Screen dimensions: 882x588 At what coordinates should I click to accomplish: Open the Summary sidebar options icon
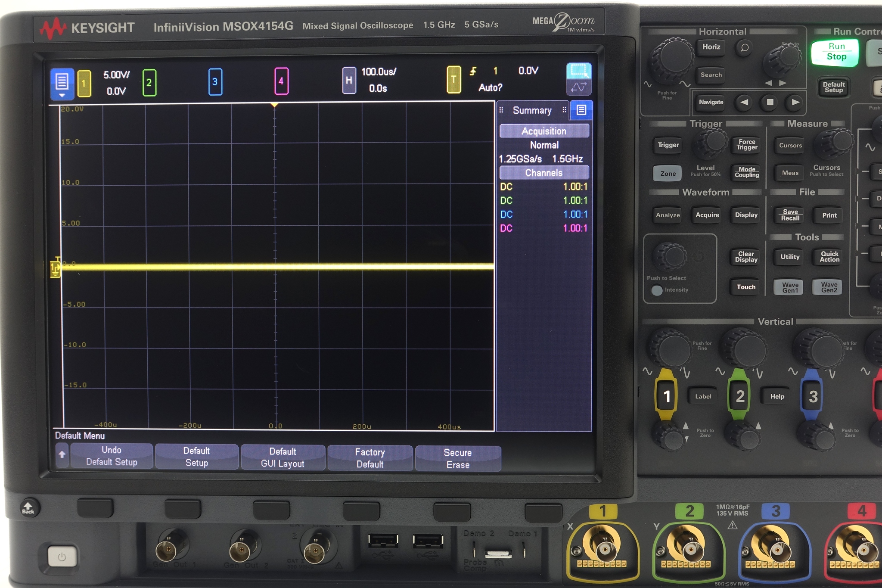coord(581,110)
